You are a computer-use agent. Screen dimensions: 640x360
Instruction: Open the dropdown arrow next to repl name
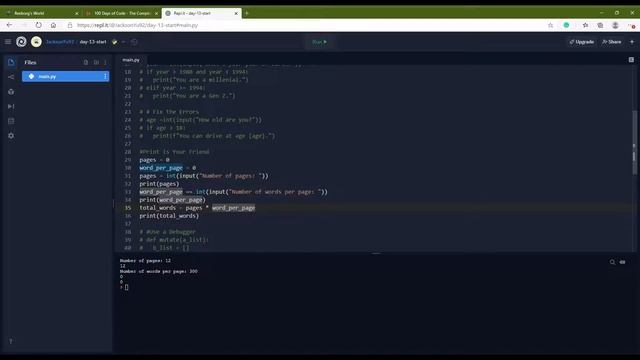click(124, 42)
